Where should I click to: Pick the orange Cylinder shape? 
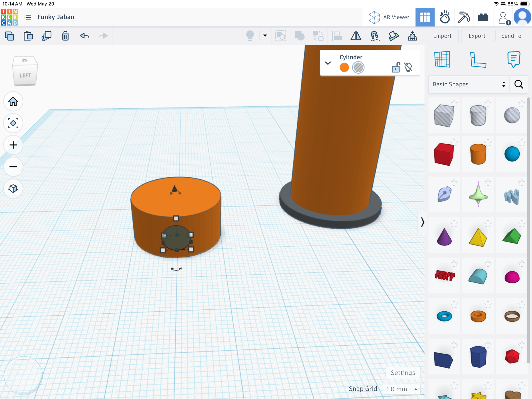pos(478,154)
